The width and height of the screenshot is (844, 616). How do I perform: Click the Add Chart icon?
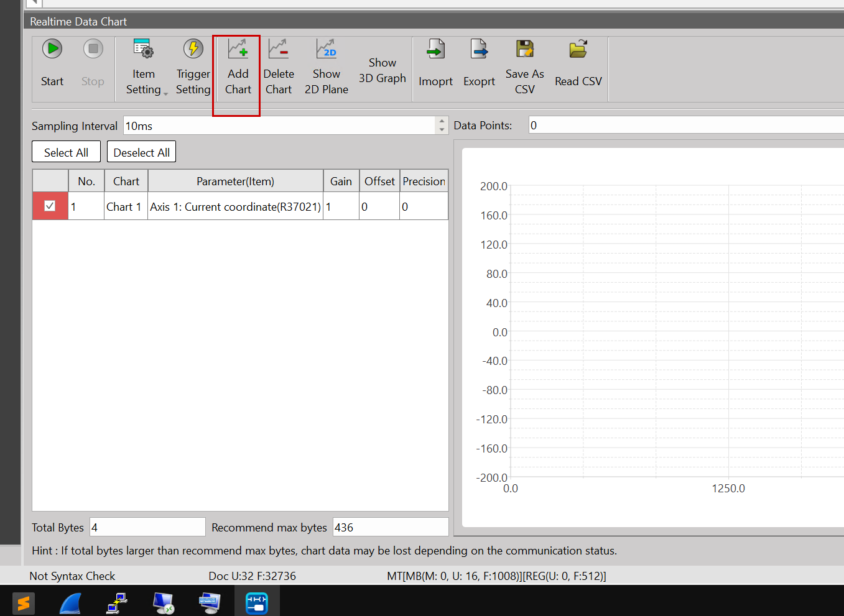click(238, 50)
